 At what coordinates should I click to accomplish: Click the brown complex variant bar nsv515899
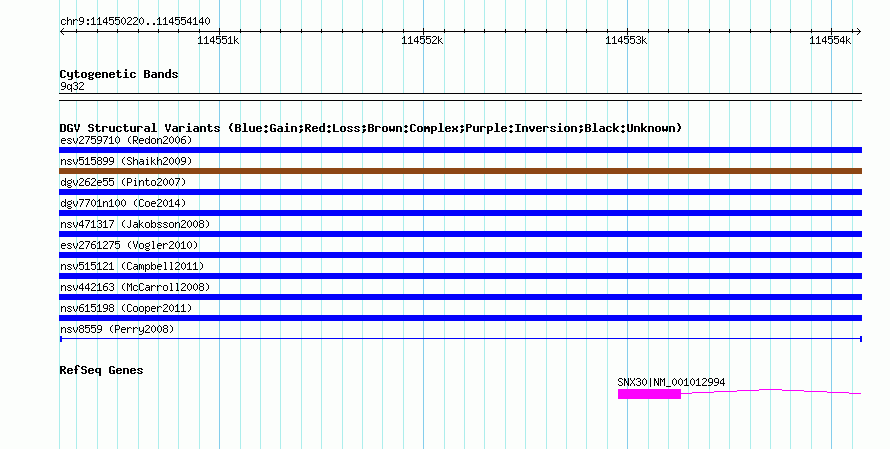tap(460, 171)
